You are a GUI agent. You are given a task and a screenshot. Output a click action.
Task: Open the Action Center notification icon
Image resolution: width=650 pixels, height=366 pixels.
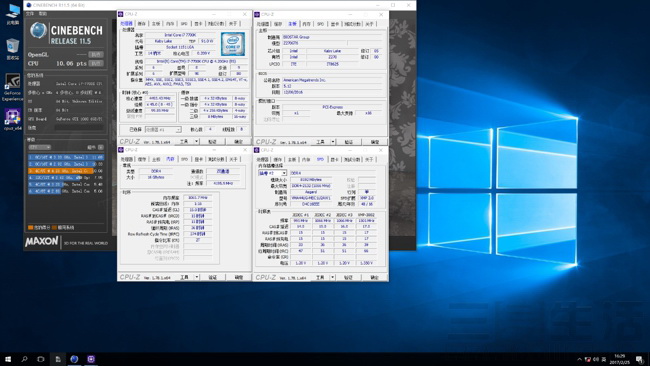point(640,359)
